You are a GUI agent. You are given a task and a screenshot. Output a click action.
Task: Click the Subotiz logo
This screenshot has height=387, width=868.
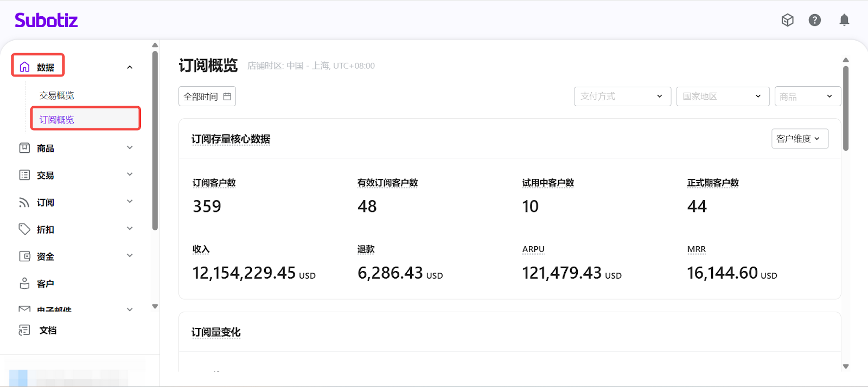(x=46, y=21)
